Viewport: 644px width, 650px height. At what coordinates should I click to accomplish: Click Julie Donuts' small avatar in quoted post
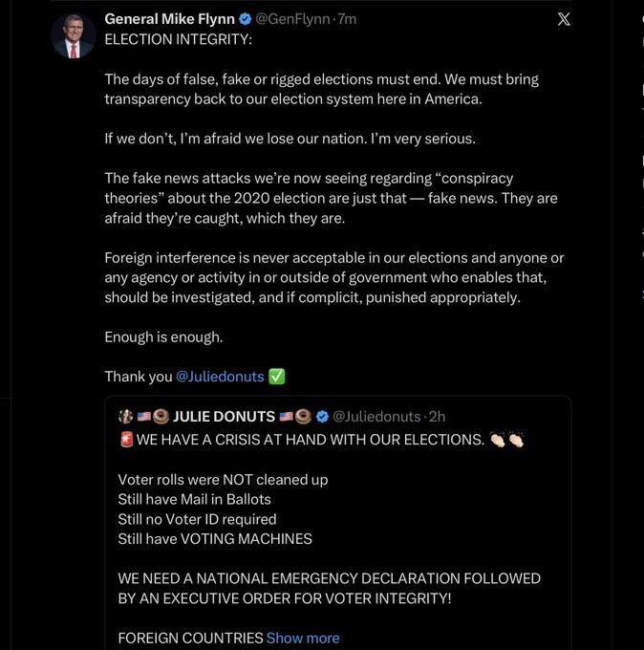tap(124, 417)
